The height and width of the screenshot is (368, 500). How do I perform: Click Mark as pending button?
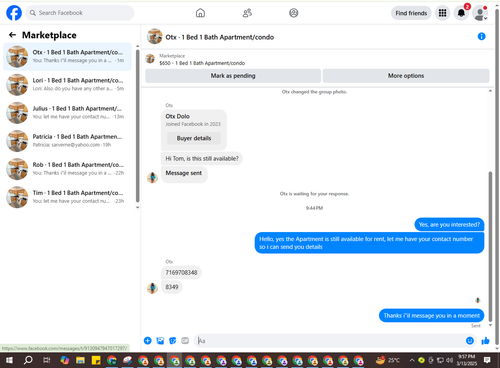pyautogui.click(x=233, y=76)
